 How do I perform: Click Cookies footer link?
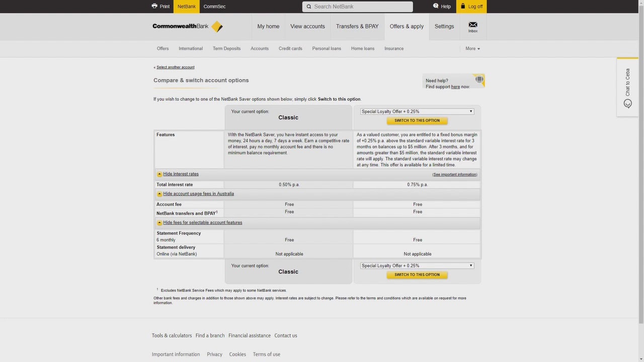[x=237, y=354]
